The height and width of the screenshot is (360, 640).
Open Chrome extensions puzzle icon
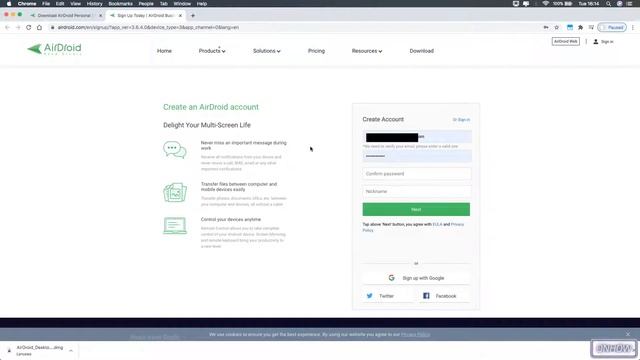[580, 27]
